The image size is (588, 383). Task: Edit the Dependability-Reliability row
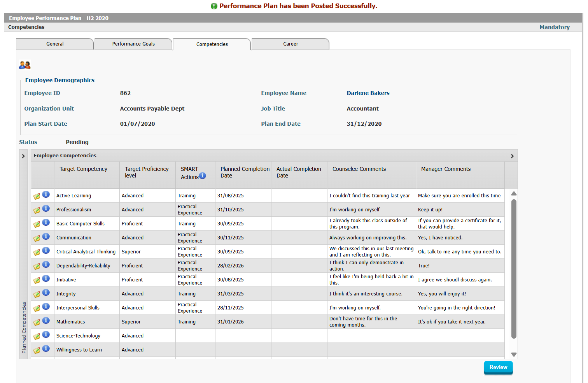37,266
